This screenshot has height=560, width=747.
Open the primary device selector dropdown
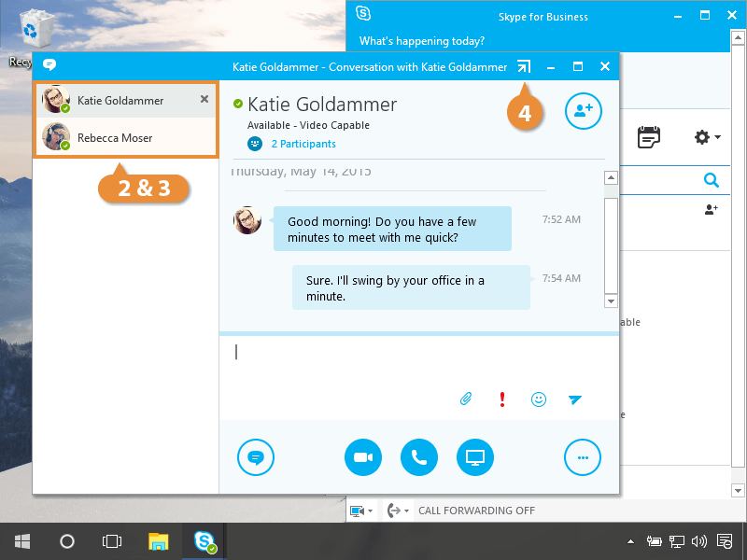(361, 511)
